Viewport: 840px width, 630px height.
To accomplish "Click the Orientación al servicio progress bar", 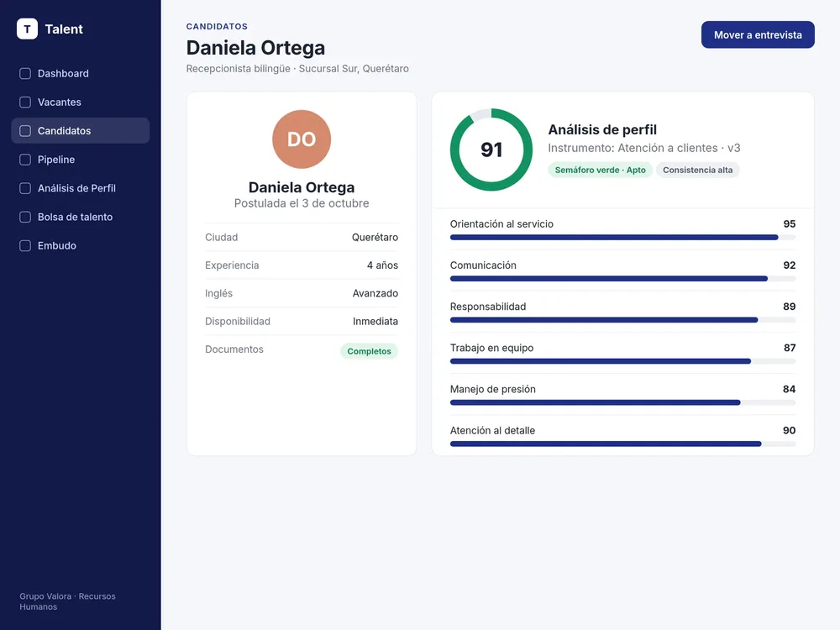I will click(622, 238).
